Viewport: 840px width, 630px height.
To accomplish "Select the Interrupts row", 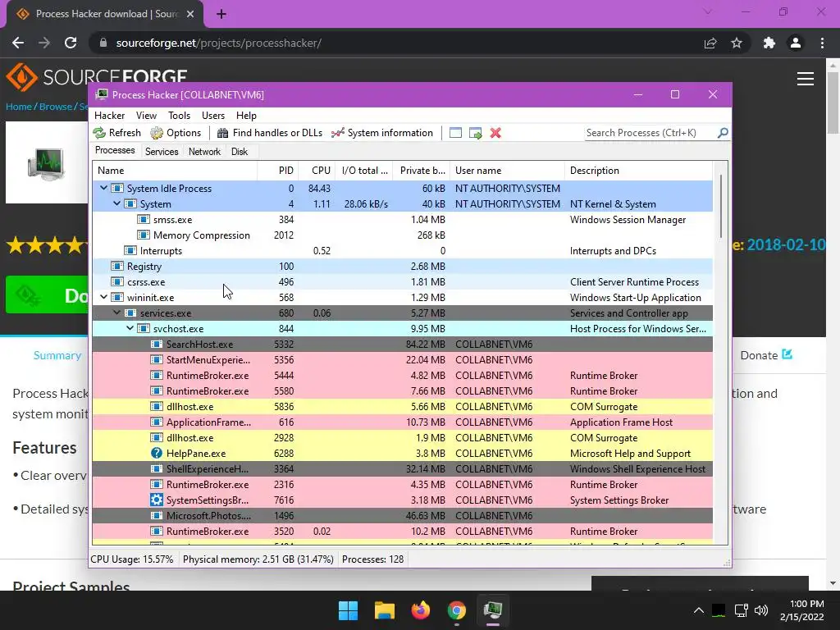I will pyautogui.click(x=402, y=251).
